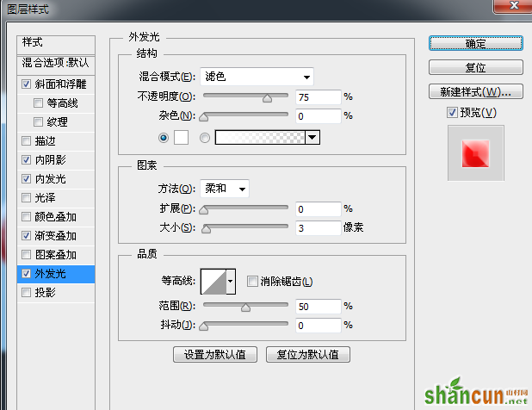532x410 pixels.
Task: Open the 等高线 contour picker arrow
Action: click(x=231, y=282)
